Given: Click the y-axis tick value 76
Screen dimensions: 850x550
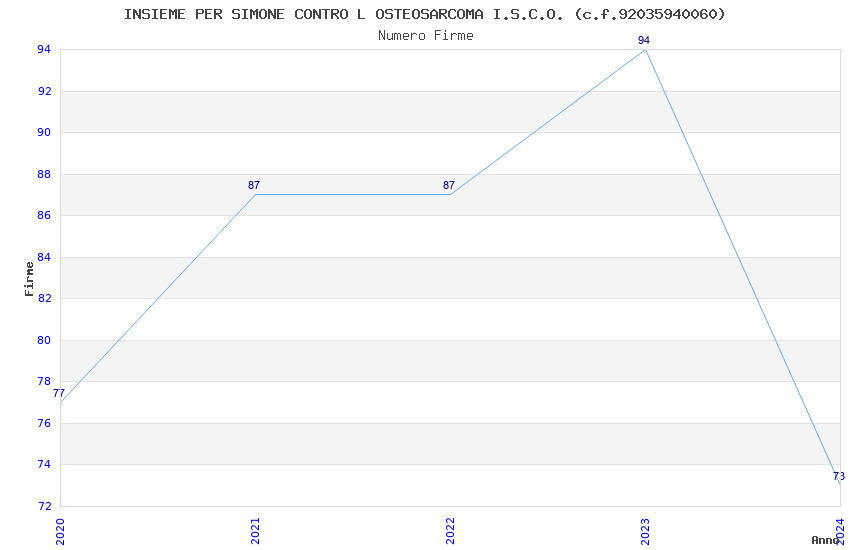Looking at the screenshot, I should click(x=44, y=423).
